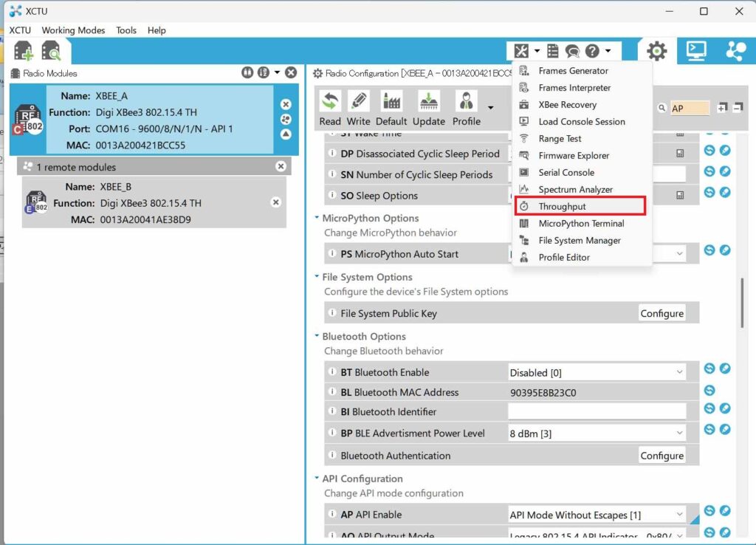Refresh the BL Bluetooth MAC Address value
Image resolution: width=756 pixels, height=545 pixels.
(709, 390)
